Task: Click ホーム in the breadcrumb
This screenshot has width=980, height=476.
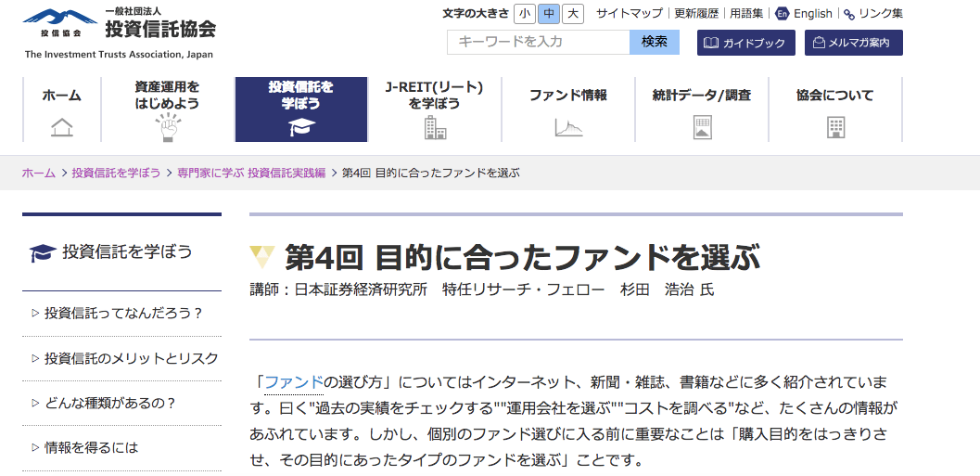Action: click(x=39, y=174)
